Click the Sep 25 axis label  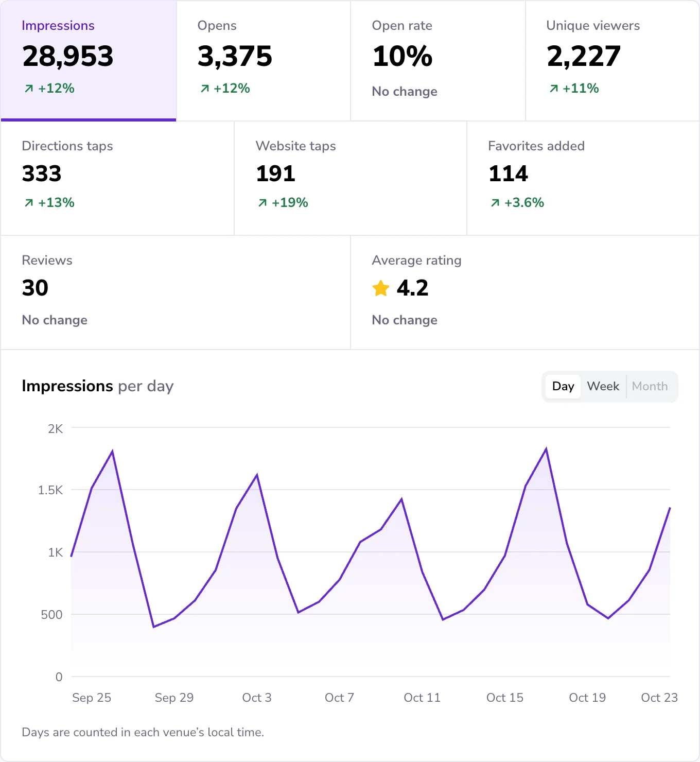click(x=92, y=698)
